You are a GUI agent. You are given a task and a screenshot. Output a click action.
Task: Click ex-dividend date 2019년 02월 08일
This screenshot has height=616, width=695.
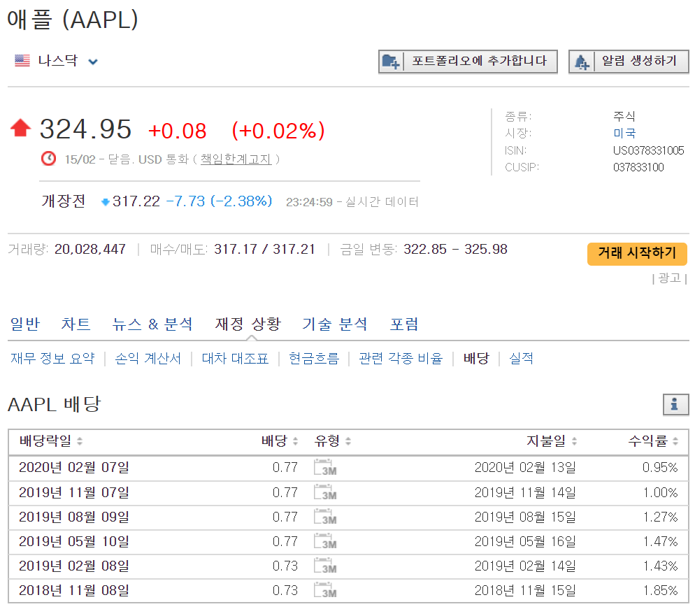tap(74, 566)
